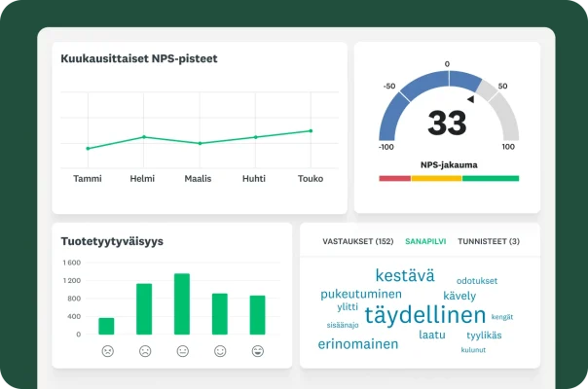
Task: Click the word 'pukeutuminen' in word cloud
Action: (361, 295)
